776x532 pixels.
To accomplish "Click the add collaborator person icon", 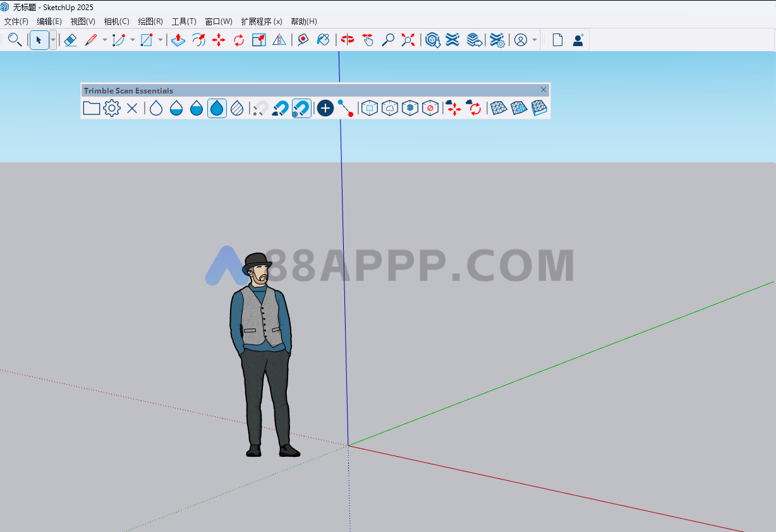I will [x=578, y=40].
